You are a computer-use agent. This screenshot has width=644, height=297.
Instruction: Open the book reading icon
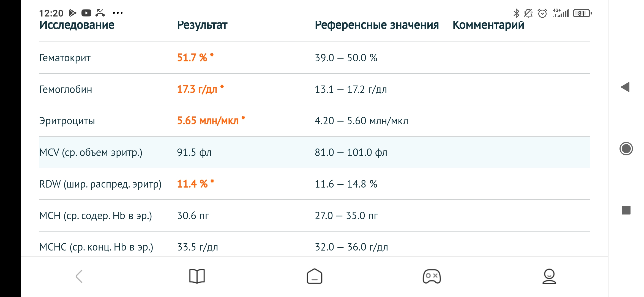click(197, 276)
